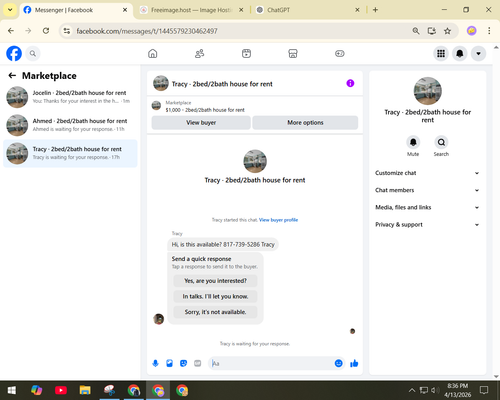Bookmark this page with the star icon
This screenshot has width=500, height=400.
pos(447,31)
